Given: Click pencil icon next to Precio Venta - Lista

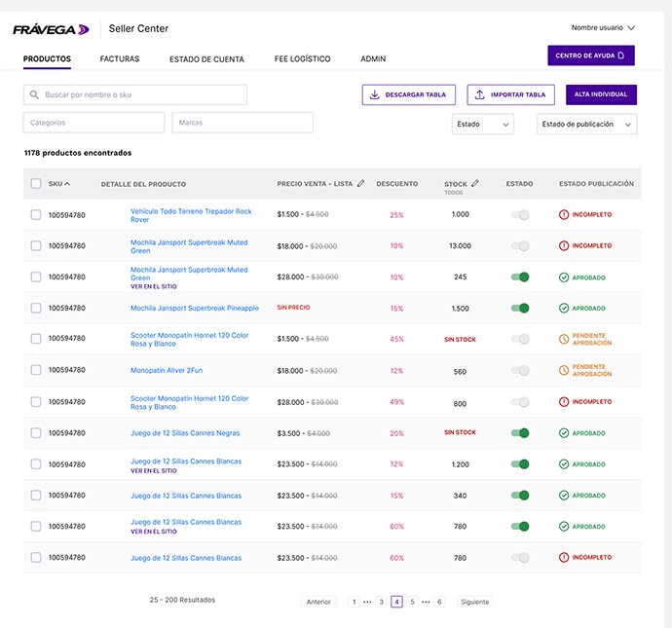Looking at the screenshot, I should (x=361, y=183).
